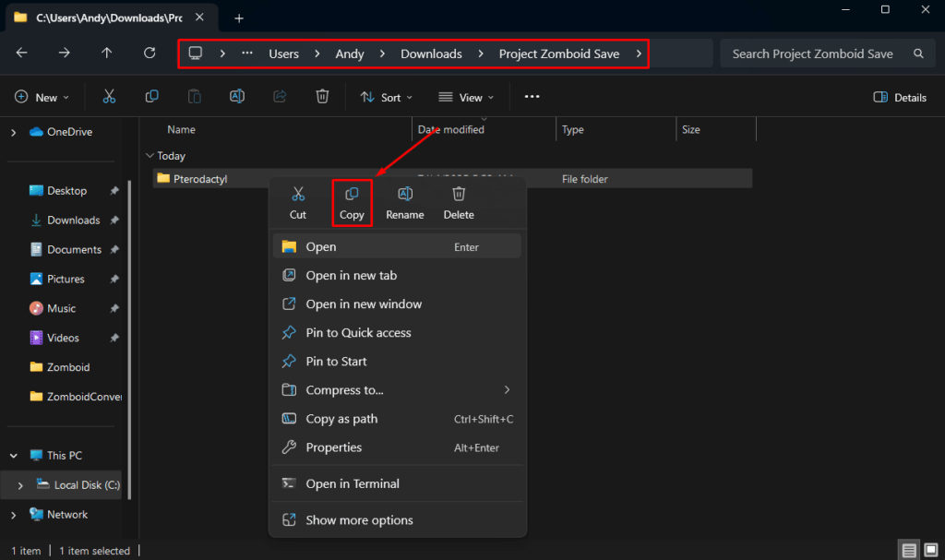Click the toolbar Copy icon
The height and width of the screenshot is (560, 945).
[152, 97]
